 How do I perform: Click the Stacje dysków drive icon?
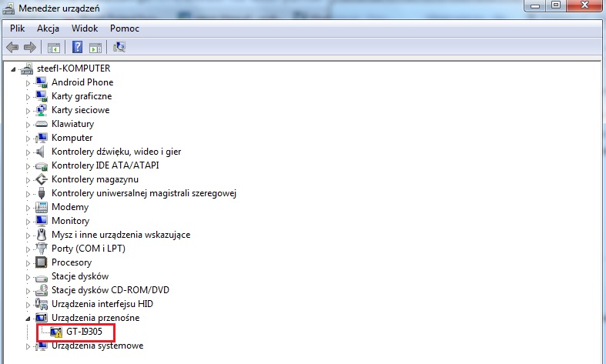click(x=42, y=278)
